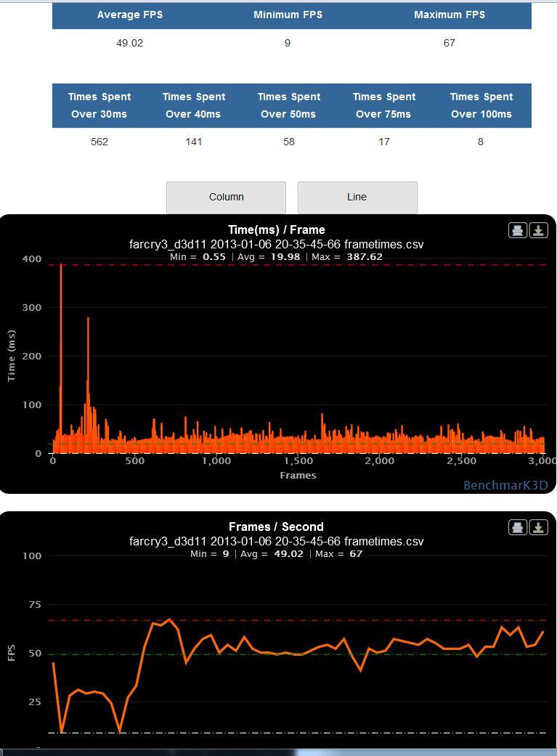Click Times Spent Over 40ms header
Screen dimensions: 557x756
point(193,105)
